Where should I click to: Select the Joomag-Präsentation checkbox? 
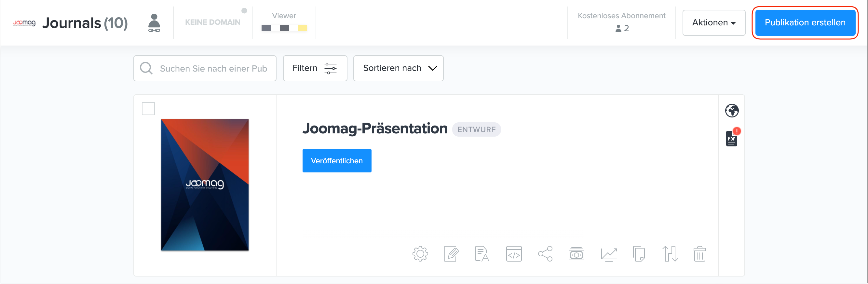coord(148,109)
